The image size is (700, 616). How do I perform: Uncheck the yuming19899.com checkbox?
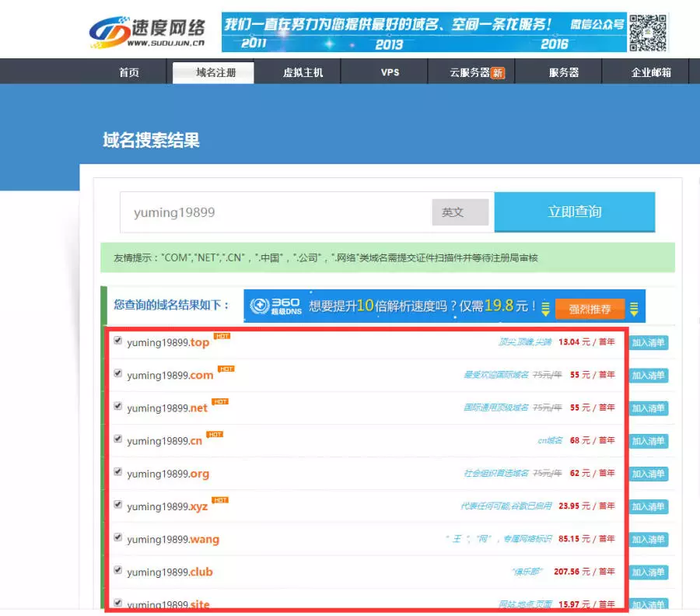click(x=118, y=373)
